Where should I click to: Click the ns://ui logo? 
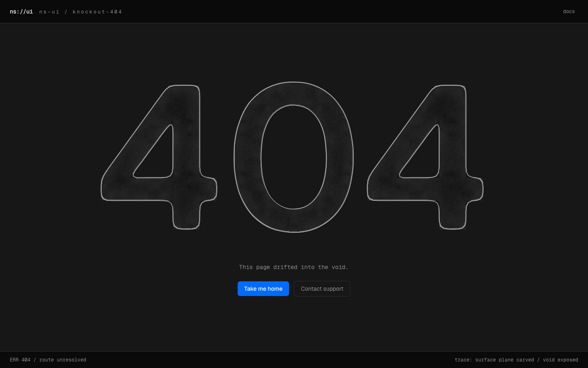click(x=21, y=11)
